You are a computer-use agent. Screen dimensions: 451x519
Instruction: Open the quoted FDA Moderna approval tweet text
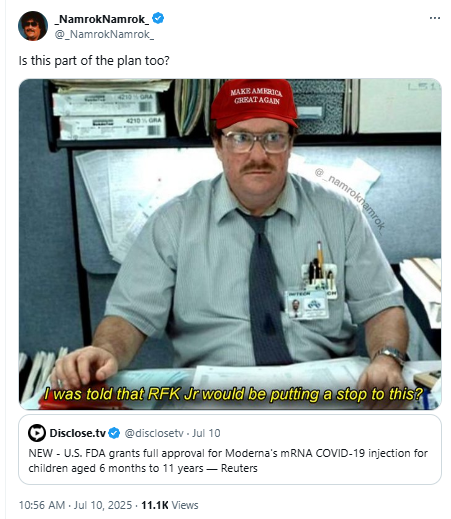228,461
